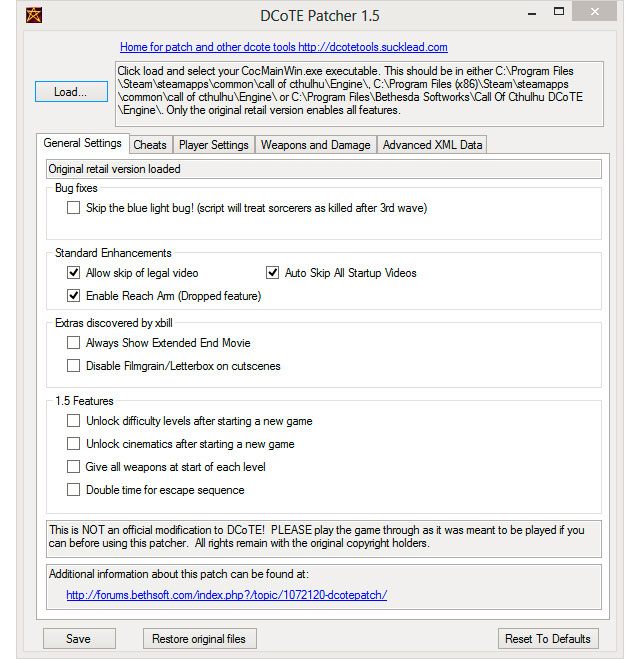Image resolution: width=640 pixels, height=659 pixels.
Task: Switch to the Cheats tab
Action: point(150,145)
